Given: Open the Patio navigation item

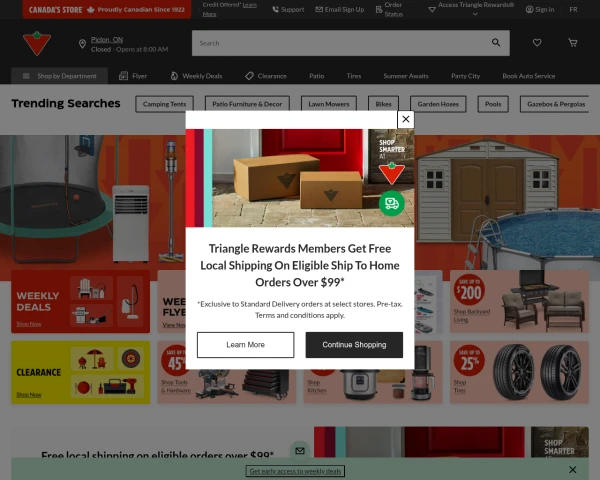Looking at the screenshot, I should (316, 76).
